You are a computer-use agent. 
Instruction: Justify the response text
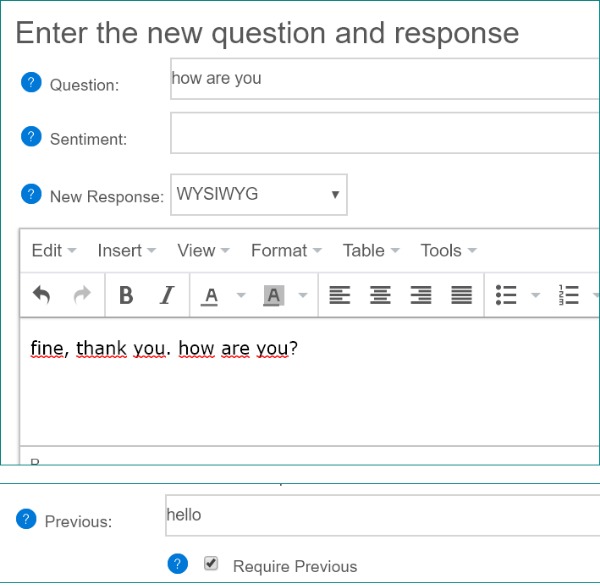point(461,295)
